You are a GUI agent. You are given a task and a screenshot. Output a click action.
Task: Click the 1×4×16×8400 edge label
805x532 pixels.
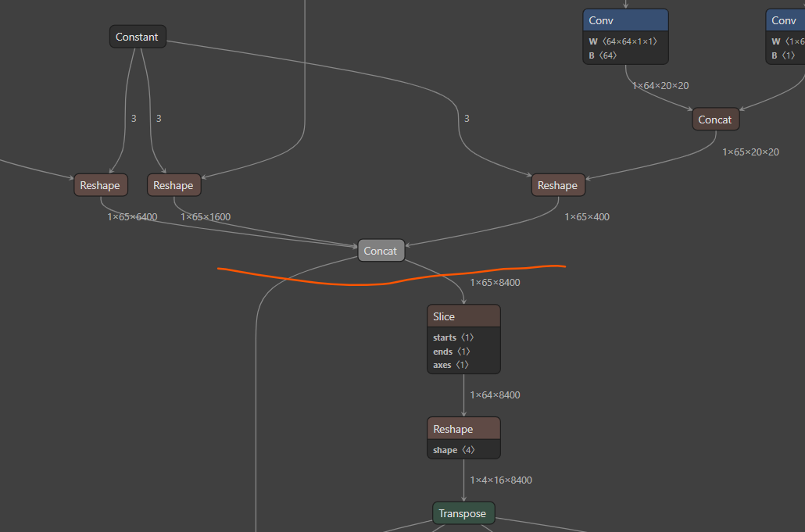point(500,480)
